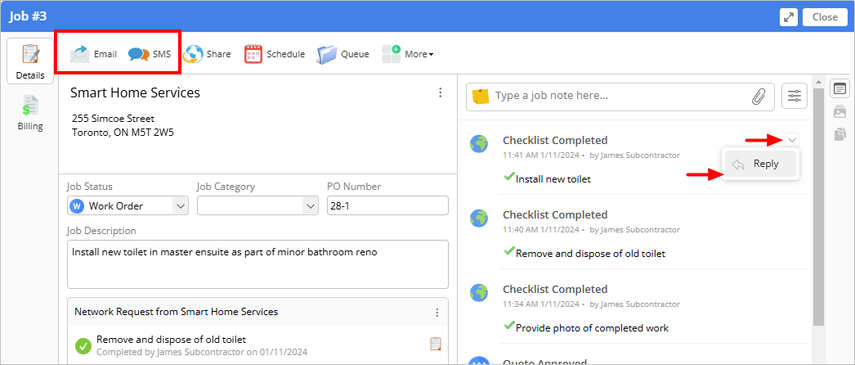Switch to the Billing tab
This screenshot has width=855, height=365.
pyautogui.click(x=30, y=113)
